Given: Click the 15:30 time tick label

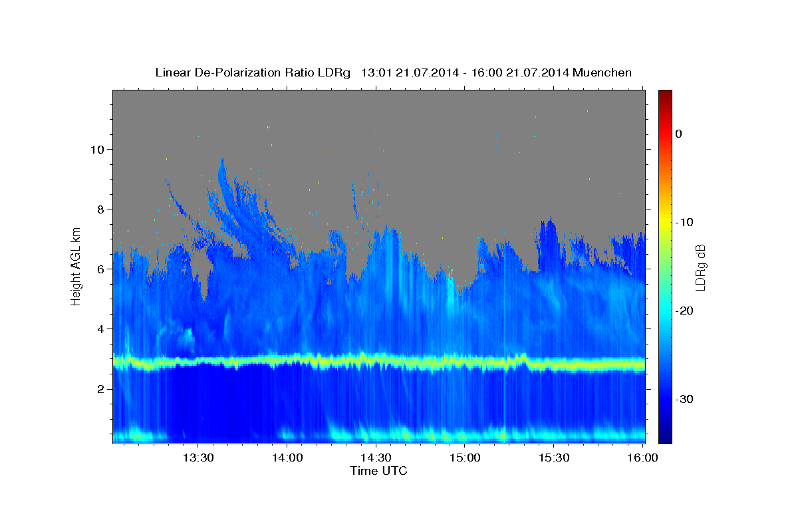Looking at the screenshot, I should coord(553,458).
